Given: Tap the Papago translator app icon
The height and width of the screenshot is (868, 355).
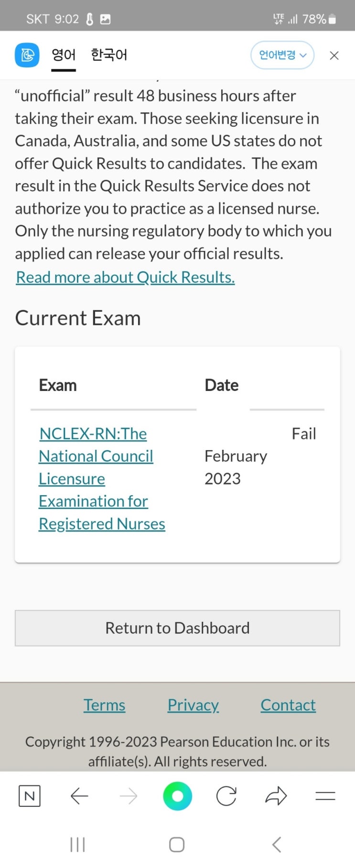Looking at the screenshot, I should tap(27, 55).
